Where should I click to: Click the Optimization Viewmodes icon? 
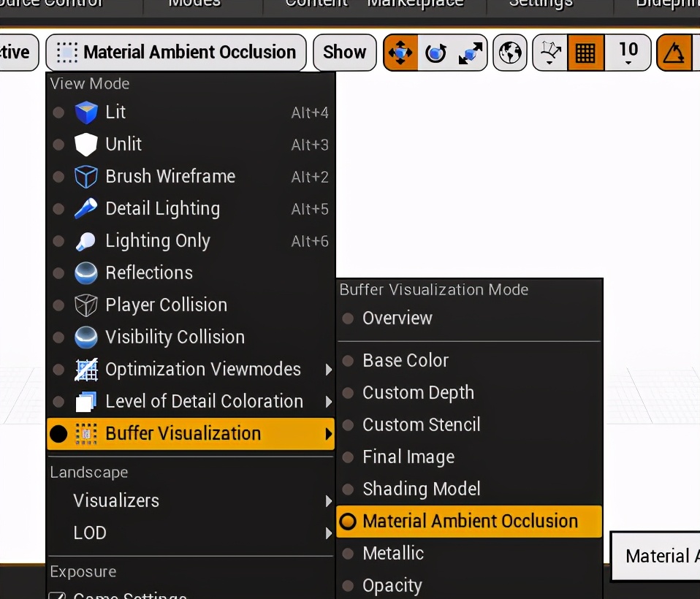click(x=86, y=369)
